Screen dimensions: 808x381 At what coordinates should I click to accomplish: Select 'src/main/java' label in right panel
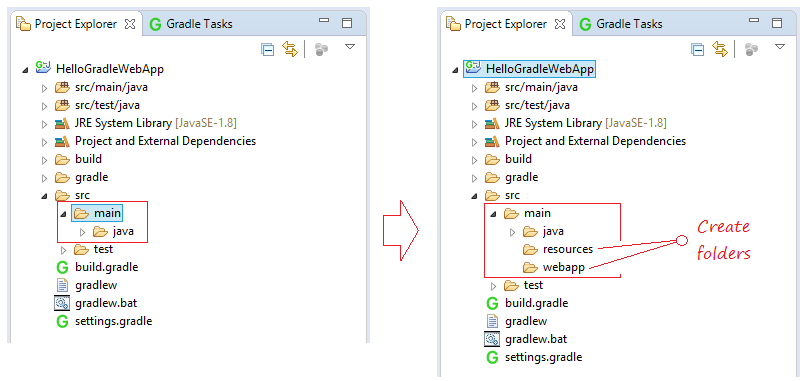[x=541, y=88]
